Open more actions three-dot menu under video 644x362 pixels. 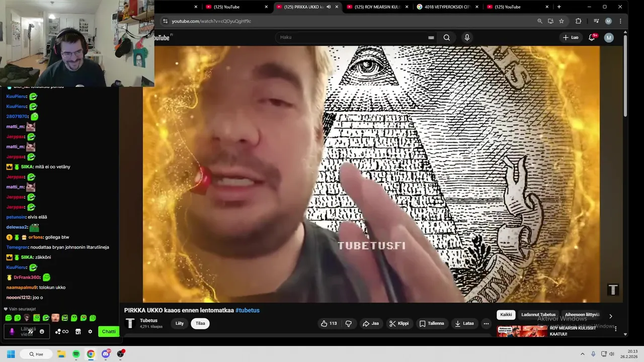pyautogui.click(x=486, y=323)
